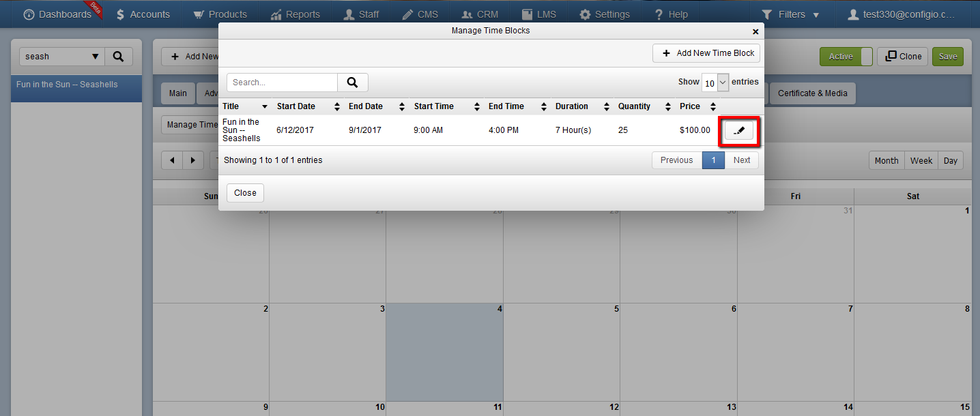Image resolution: width=980 pixels, height=416 pixels.
Task: Sort table by Price column
Action: coord(698,106)
